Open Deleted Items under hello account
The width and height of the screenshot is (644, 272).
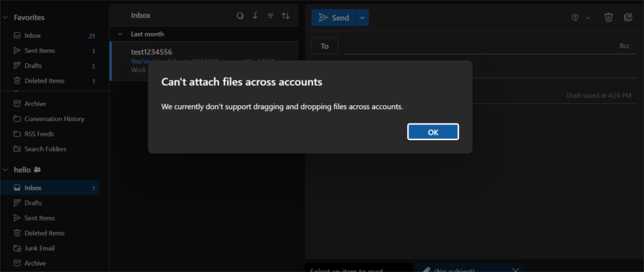(50, 233)
